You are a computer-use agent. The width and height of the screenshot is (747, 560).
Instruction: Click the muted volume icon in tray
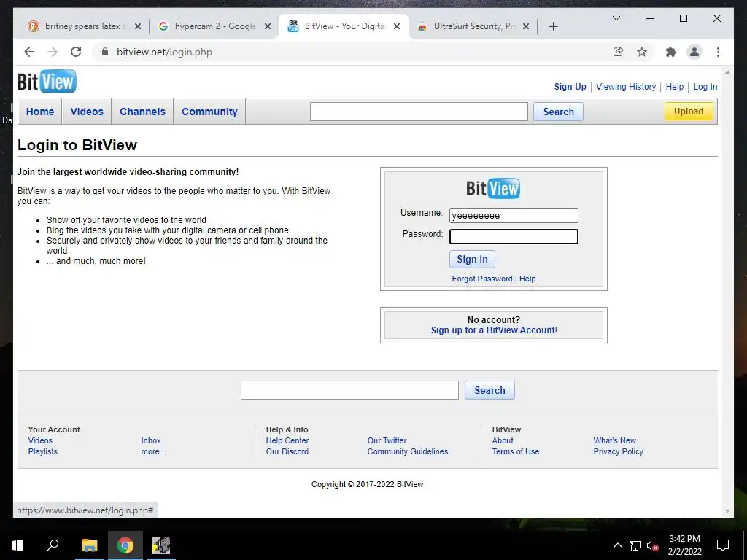click(653, 545)
